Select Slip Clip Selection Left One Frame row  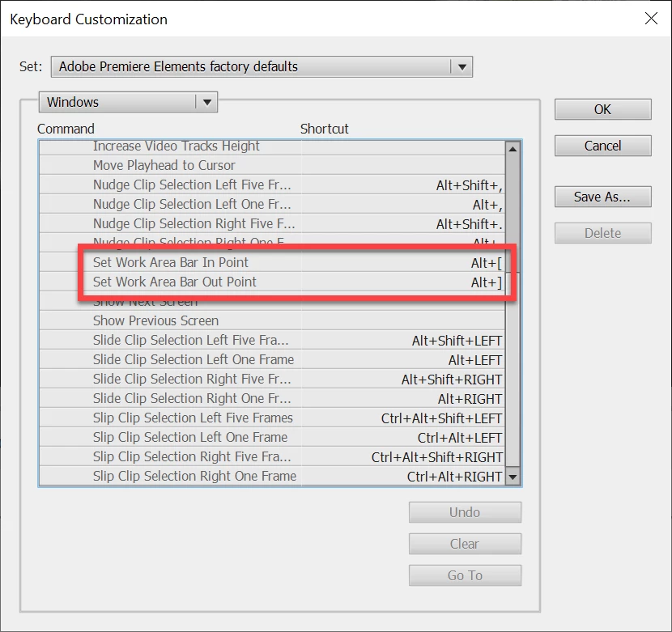[x=272, y=437]
